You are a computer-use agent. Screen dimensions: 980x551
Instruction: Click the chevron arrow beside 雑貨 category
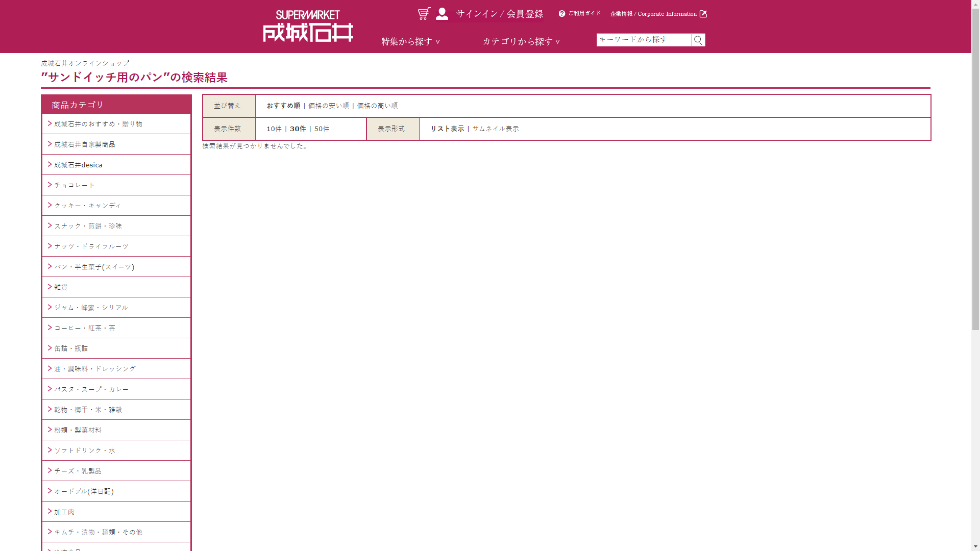tap(50, 287)
